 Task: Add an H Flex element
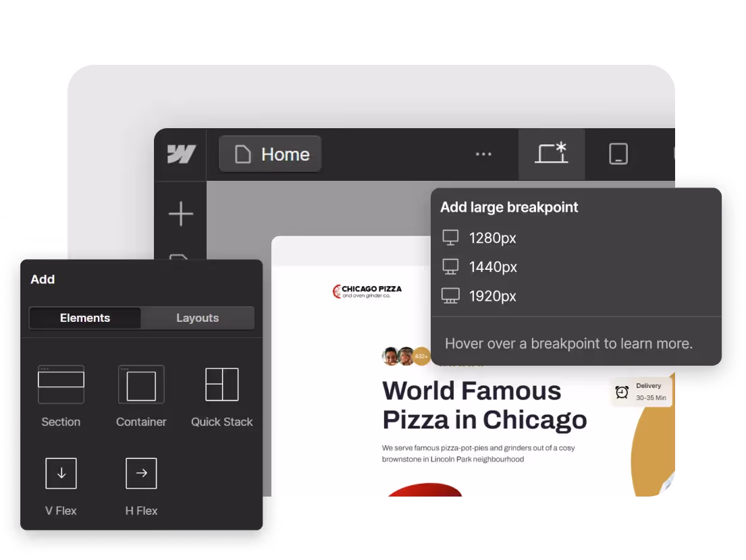(x=141, y=486)
